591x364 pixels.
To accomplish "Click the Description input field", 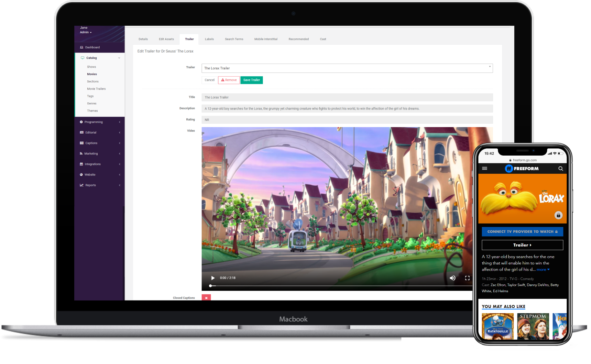I will (x=347, y=109).
